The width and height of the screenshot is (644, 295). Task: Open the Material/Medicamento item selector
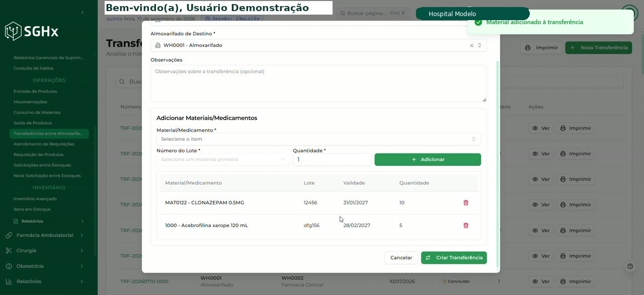click(x=318, y=139)
